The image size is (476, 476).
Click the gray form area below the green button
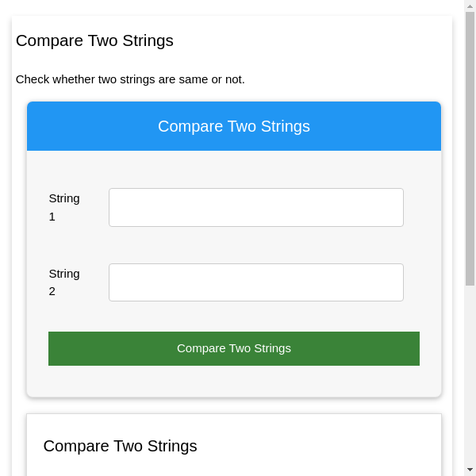(233, 381)
